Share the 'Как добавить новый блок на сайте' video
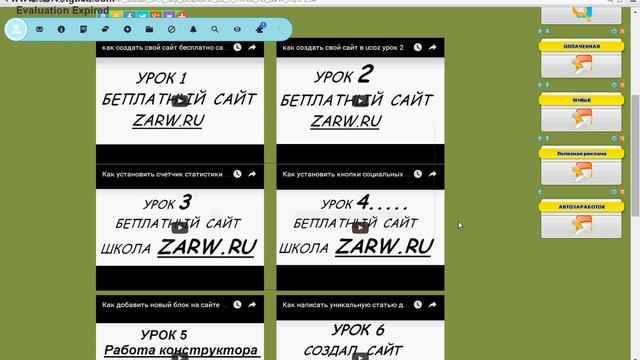 tap(252, 304)
